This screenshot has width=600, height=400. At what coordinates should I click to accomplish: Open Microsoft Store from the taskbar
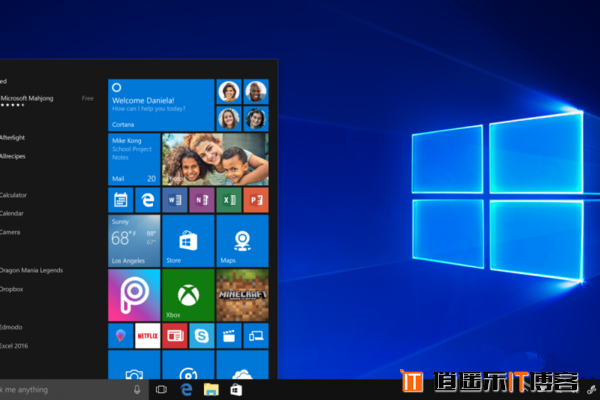coord(236,390)
